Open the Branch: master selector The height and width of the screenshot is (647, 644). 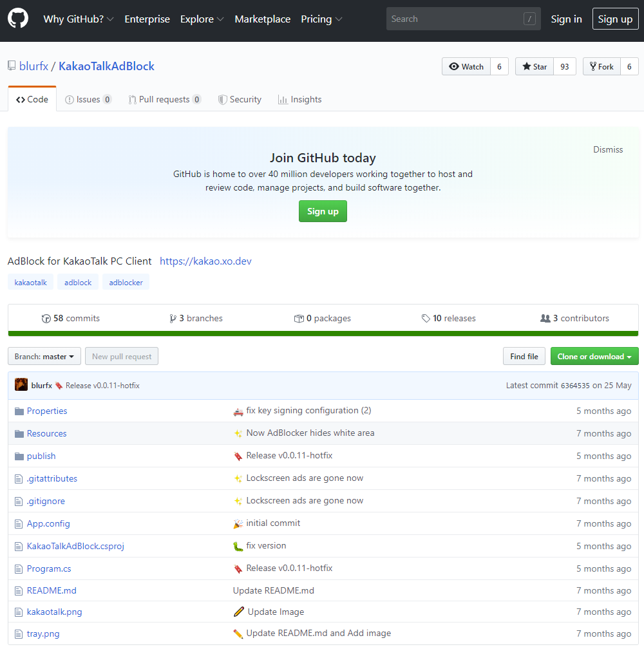click(44, 356)
